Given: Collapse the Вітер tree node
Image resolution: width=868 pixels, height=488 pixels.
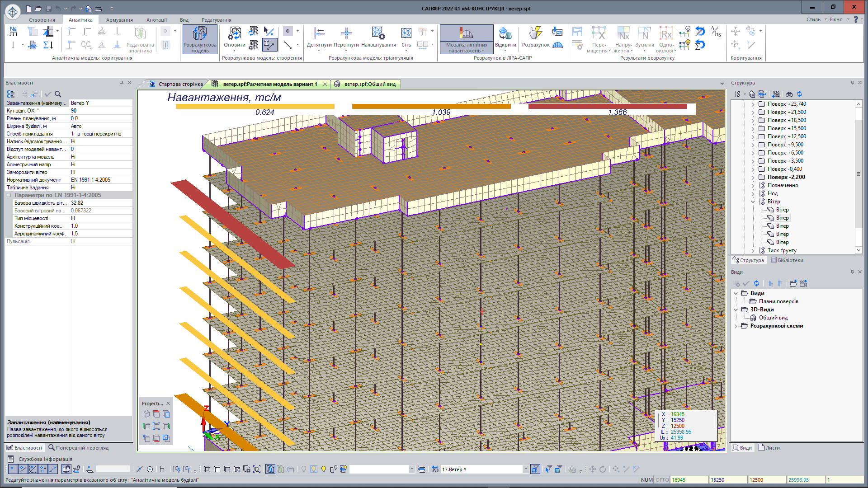Looking at the screenshot, I should [753, 202].
